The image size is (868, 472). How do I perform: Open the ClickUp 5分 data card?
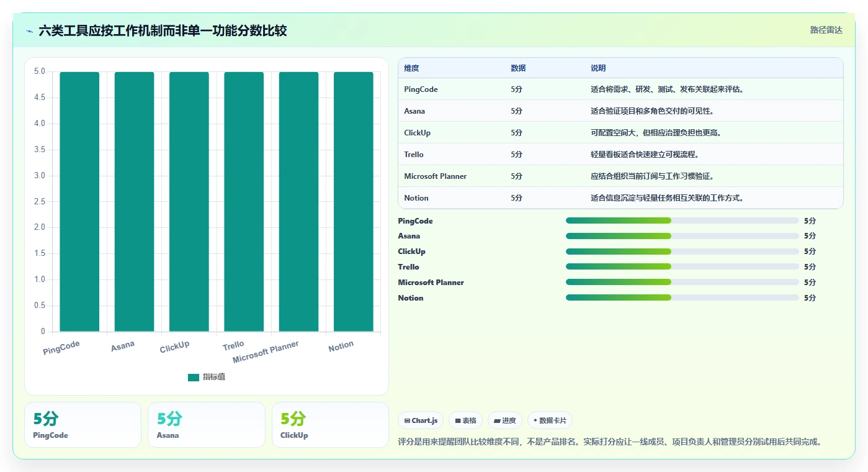click(x=330, y=425)
